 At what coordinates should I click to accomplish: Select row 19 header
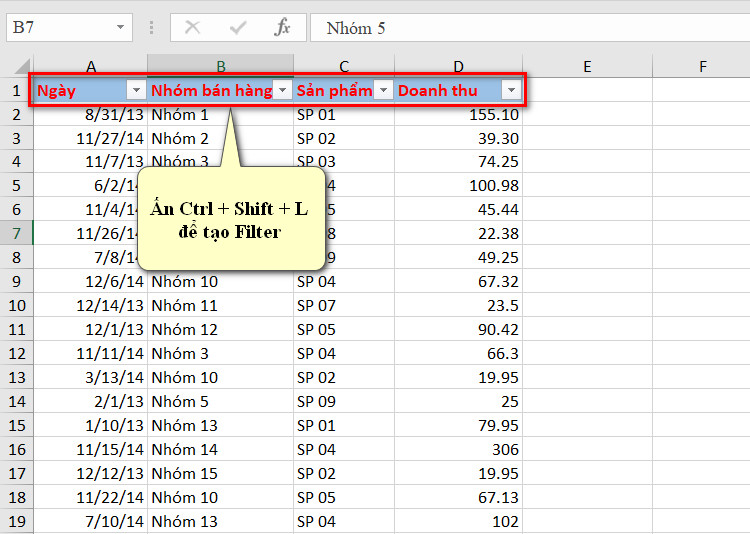[x=17, y=521]
